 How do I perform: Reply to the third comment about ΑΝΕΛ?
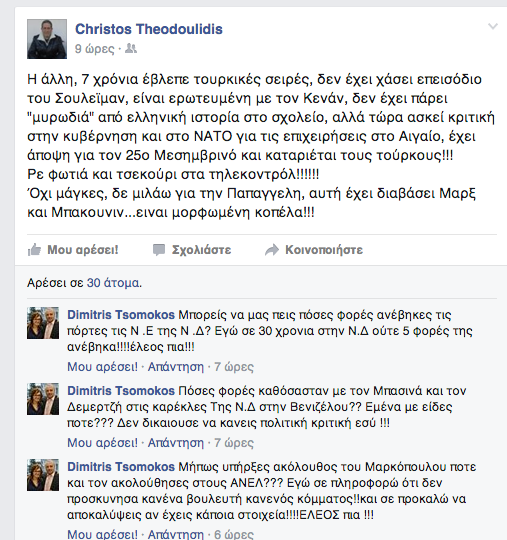tap(176, 534)
